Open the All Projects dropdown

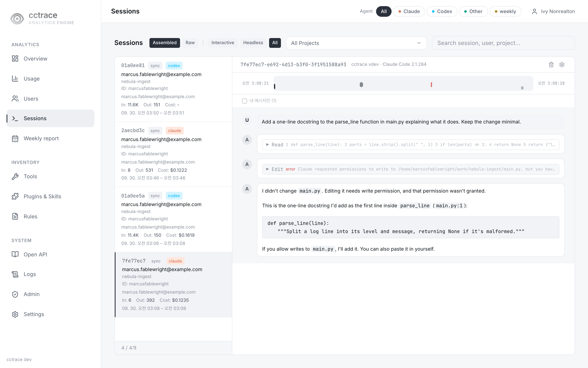[356, 43]
